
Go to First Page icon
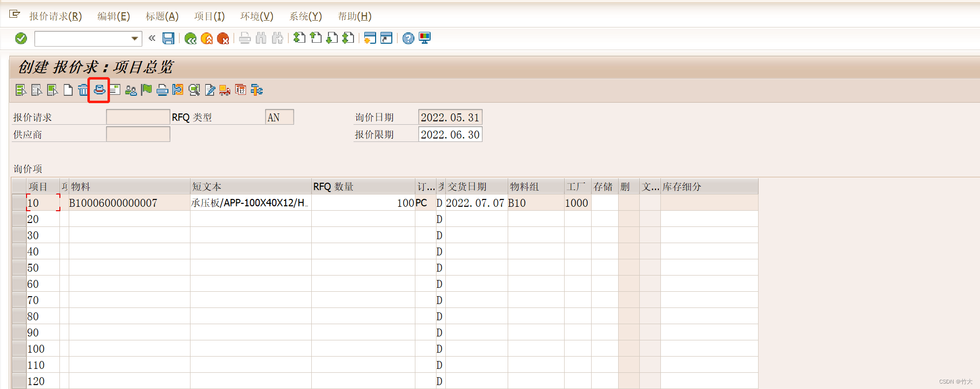click(299, 38)
